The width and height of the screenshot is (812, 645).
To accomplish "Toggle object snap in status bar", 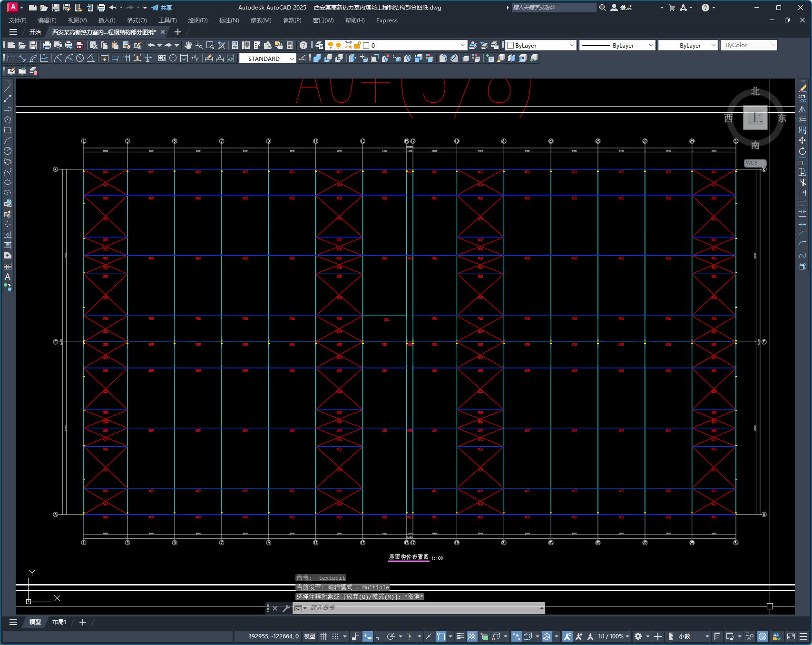I will tap(441, 636).
